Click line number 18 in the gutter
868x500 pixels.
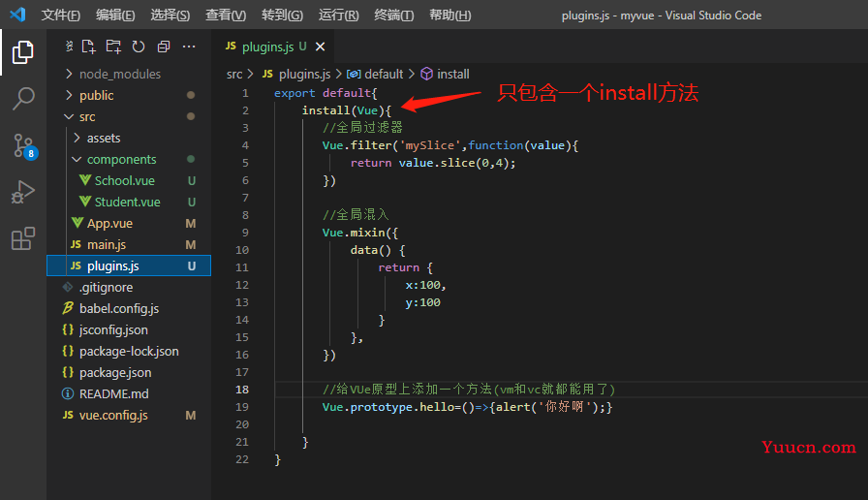[x=242, y=390]
